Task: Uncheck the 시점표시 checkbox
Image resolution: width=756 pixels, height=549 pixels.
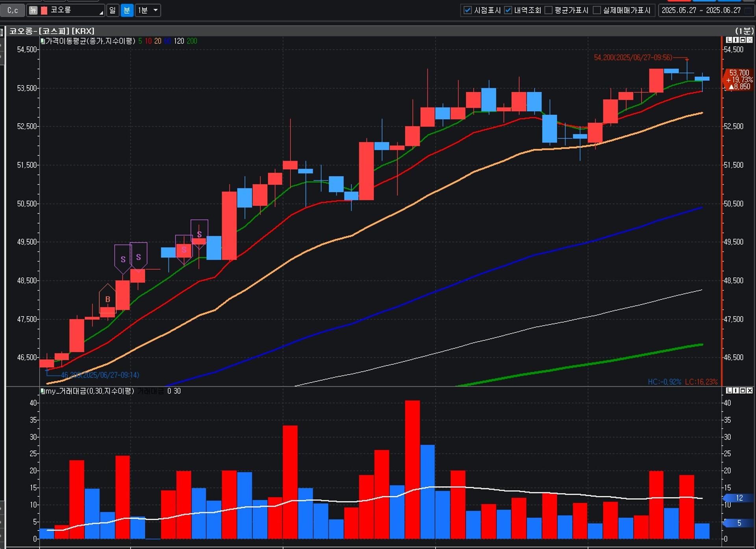Action: click(467, 10)
